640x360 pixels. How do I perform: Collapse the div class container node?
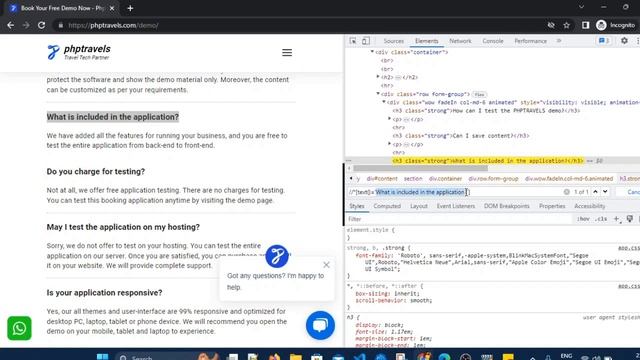point(372,52)
